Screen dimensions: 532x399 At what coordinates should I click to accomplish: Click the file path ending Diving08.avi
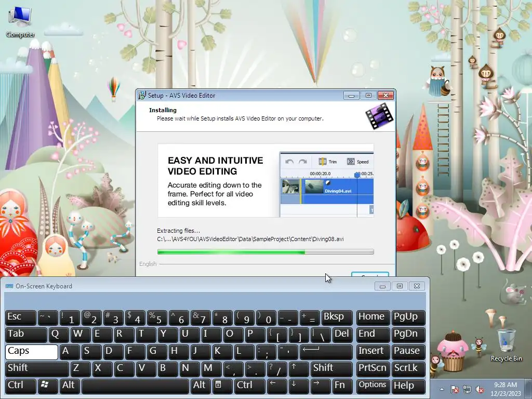[x=250, y=239]
